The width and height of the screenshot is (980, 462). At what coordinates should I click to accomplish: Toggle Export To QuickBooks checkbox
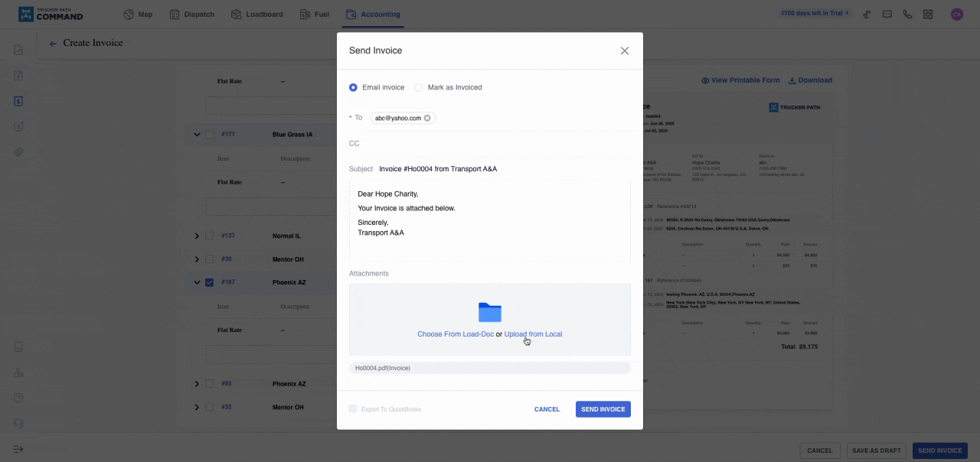click(x=353, y=409)
